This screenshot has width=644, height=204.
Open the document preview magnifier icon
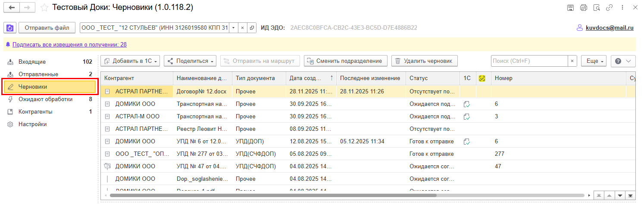pos(597,8)
